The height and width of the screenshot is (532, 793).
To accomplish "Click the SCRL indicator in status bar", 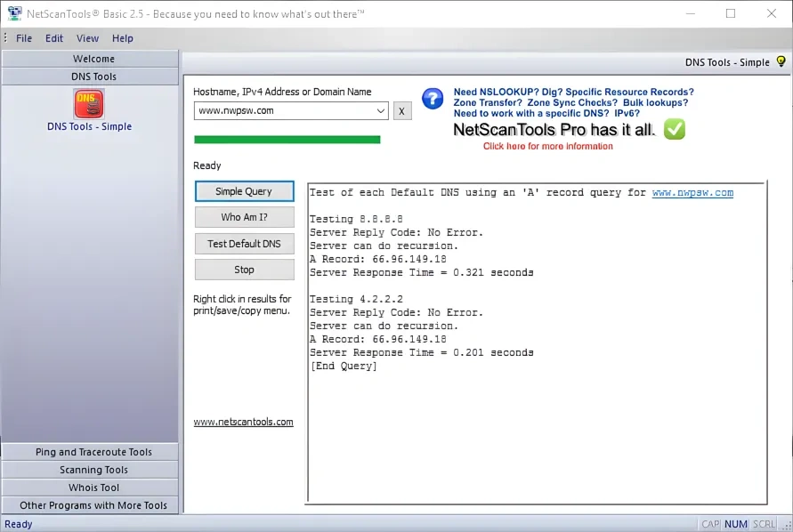I will click(764, 524).
